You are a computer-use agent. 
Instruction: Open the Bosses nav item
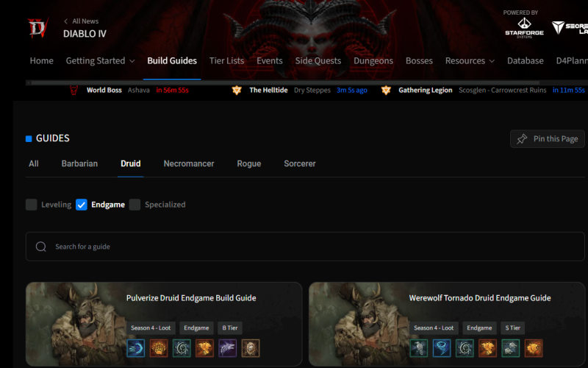pyautogui.click(x=419, y=61)
